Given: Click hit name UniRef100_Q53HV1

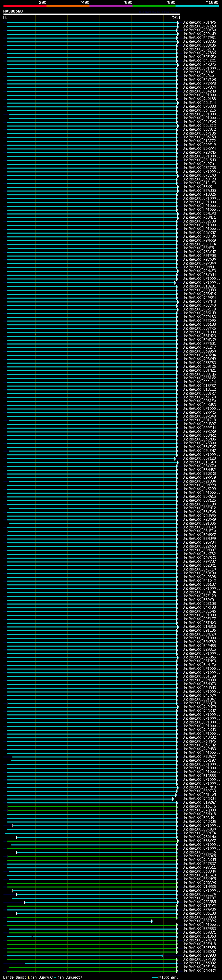Looking at the screenshot, I should pyautogui.click(x=199, y=72).
